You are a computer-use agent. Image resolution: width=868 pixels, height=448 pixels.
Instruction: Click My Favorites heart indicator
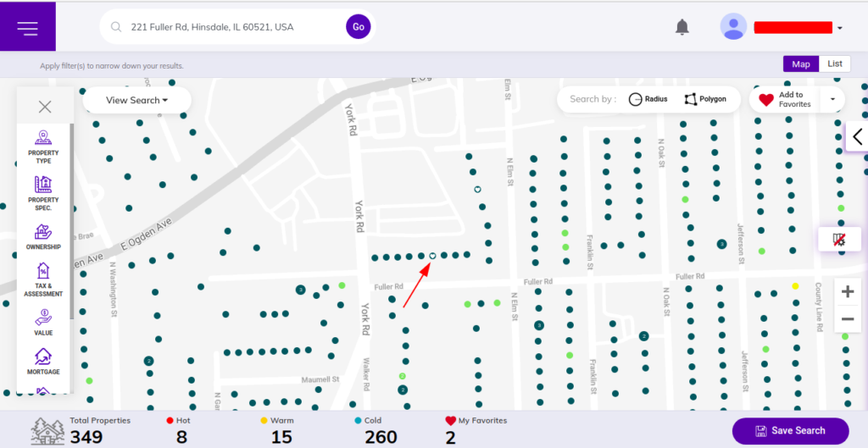pyautogui.click(x=451, y=421)
